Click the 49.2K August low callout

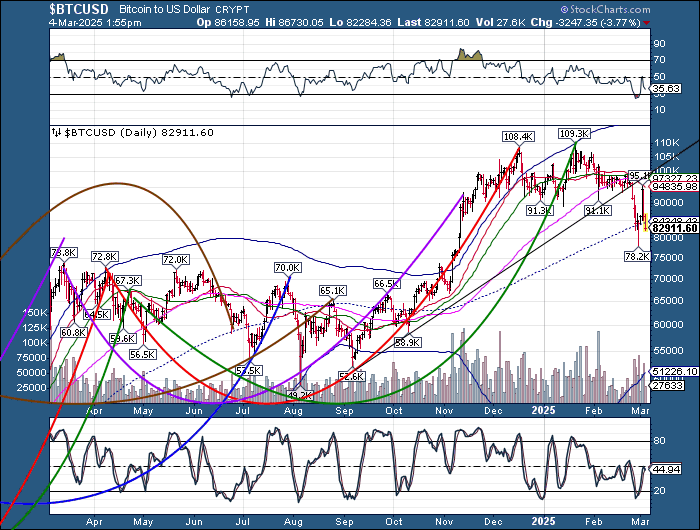(x=302, y=396)
